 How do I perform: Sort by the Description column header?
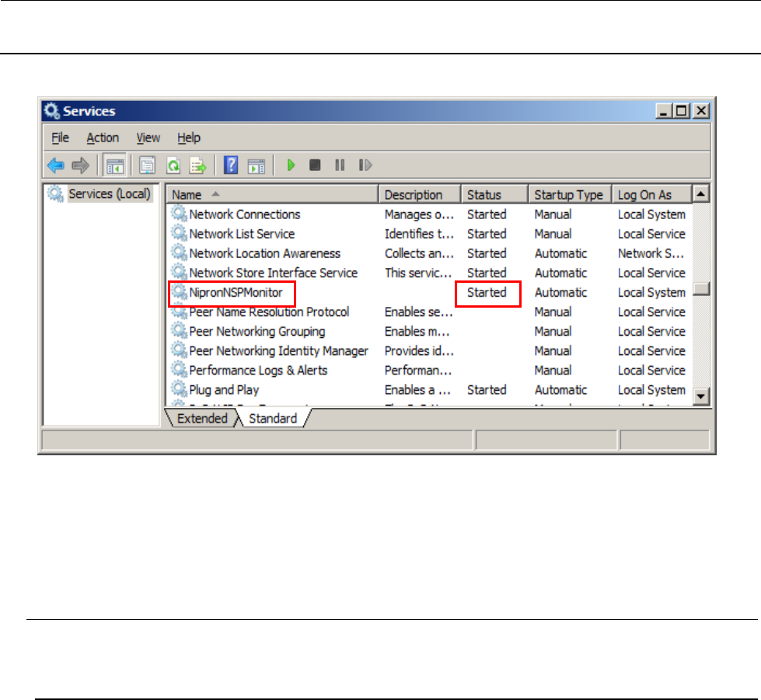point(419,194)
